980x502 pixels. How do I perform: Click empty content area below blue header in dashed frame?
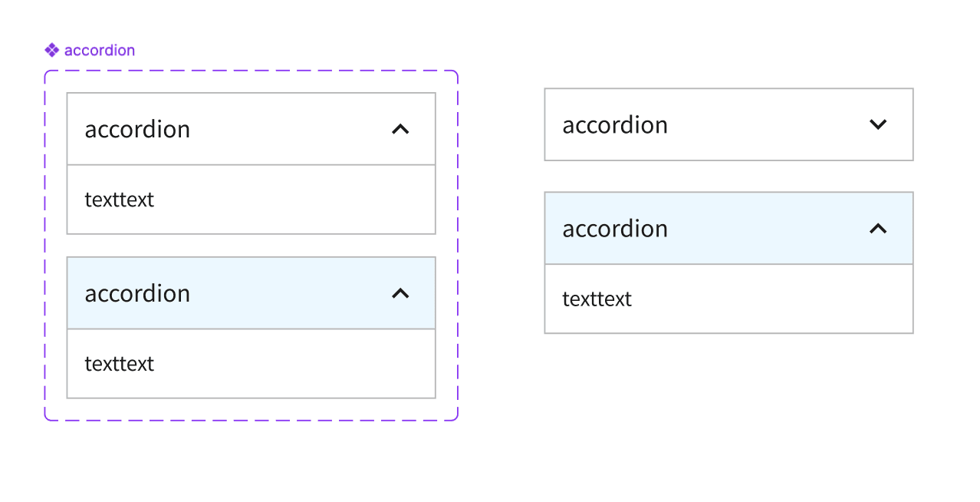[x=291, y=364]
